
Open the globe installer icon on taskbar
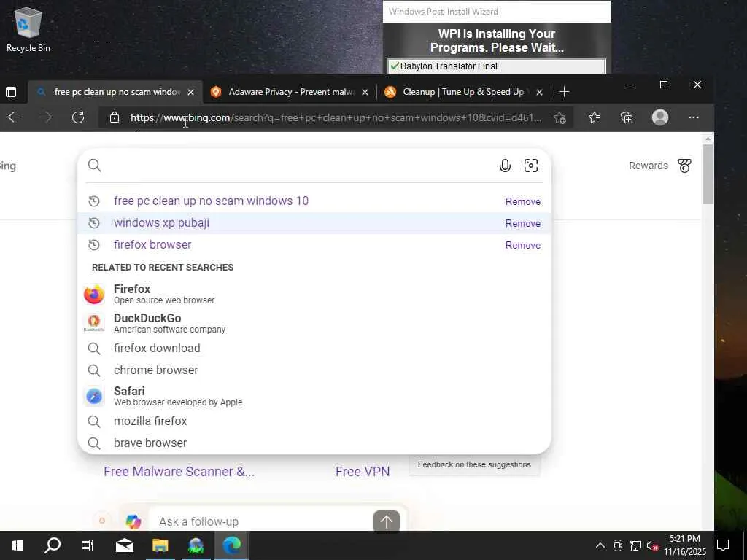click(x=196, y=545)
